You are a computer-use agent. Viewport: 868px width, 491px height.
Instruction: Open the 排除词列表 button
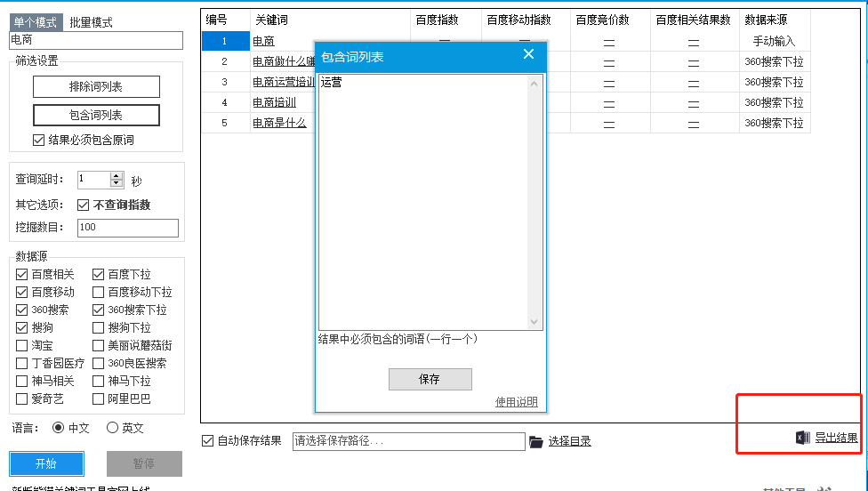point(96,87)
